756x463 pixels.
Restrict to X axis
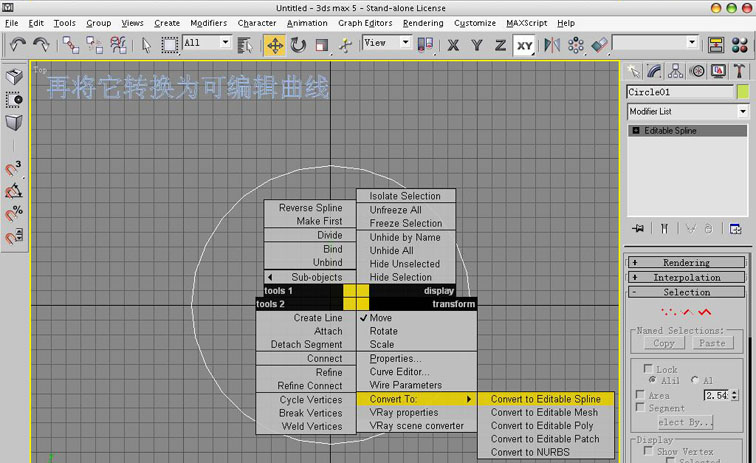tap(453, 45)
